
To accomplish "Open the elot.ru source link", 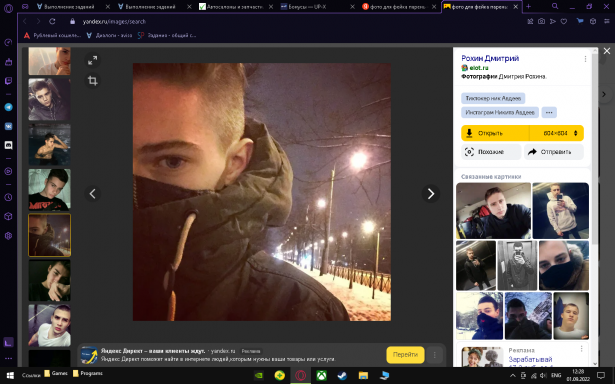I will [479, 68].
